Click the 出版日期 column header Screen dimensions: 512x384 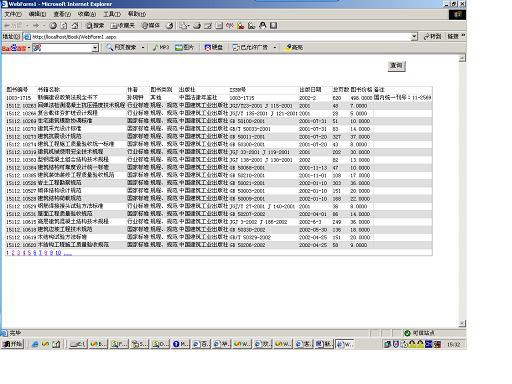tap(310, 90)
